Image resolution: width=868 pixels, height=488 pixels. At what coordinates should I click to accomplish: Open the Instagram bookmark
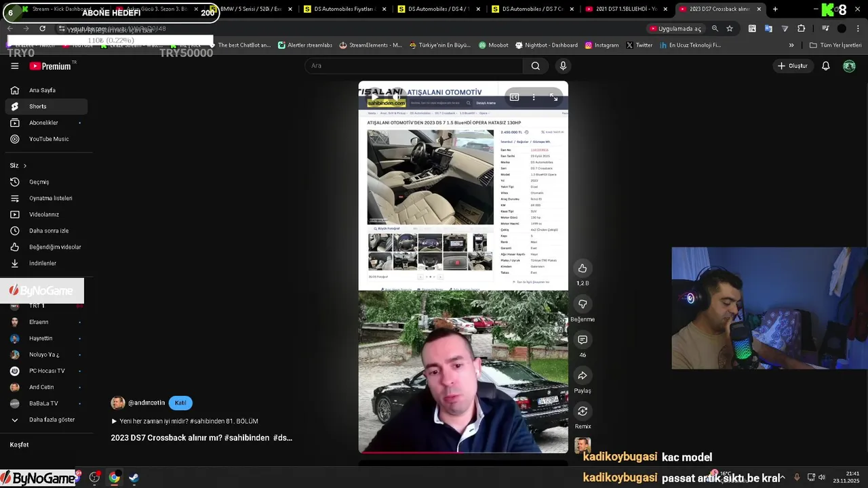point(601,45)
